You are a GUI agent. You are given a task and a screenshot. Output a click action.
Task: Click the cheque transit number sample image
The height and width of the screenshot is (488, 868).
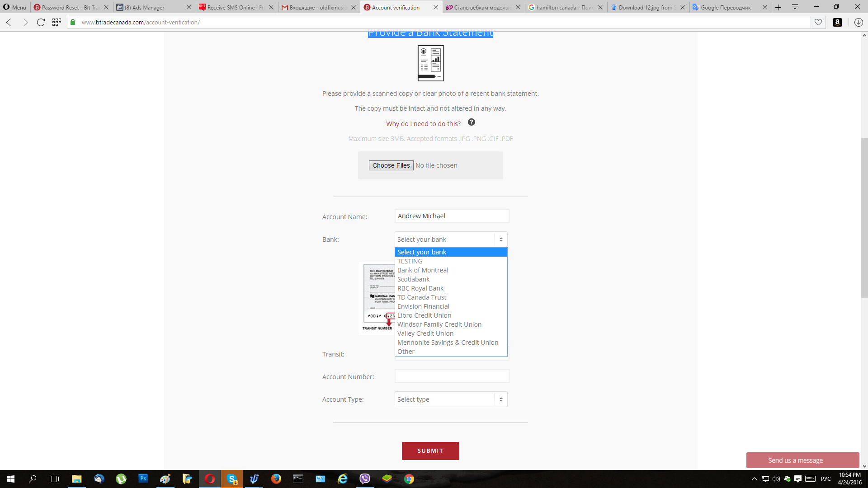(x=377, y=298)
